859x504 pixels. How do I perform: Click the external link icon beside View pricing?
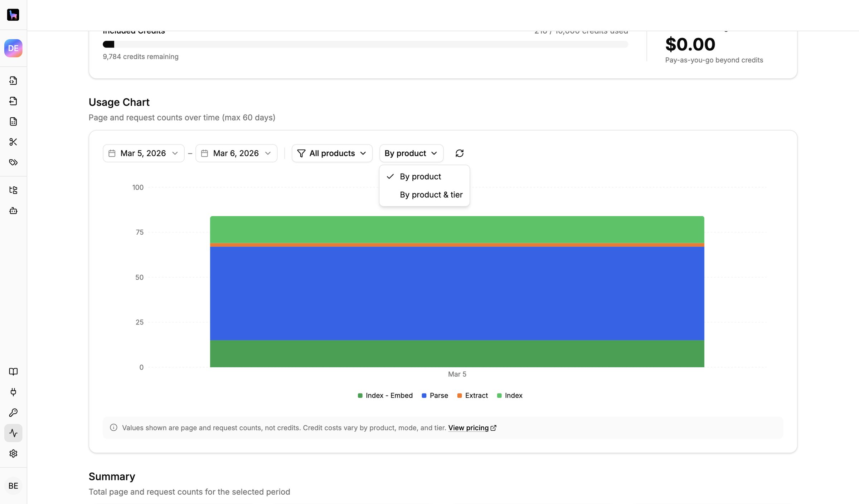pyautogui.click(x=493, y=428)
